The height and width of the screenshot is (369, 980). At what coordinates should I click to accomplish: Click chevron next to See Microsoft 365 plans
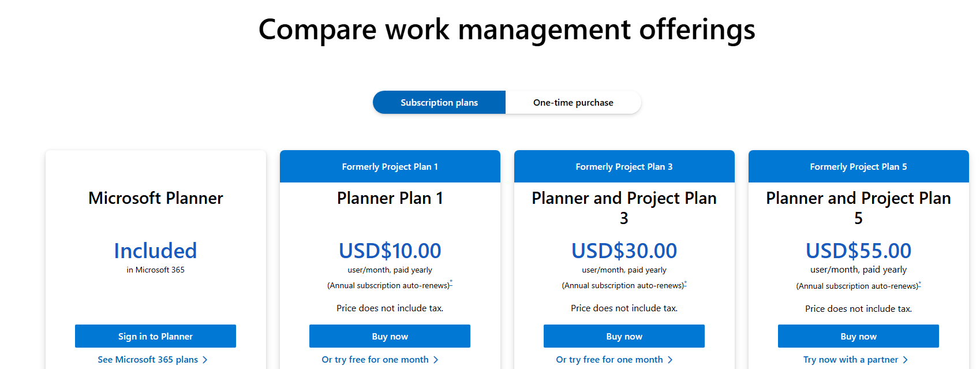coord(205,360)
